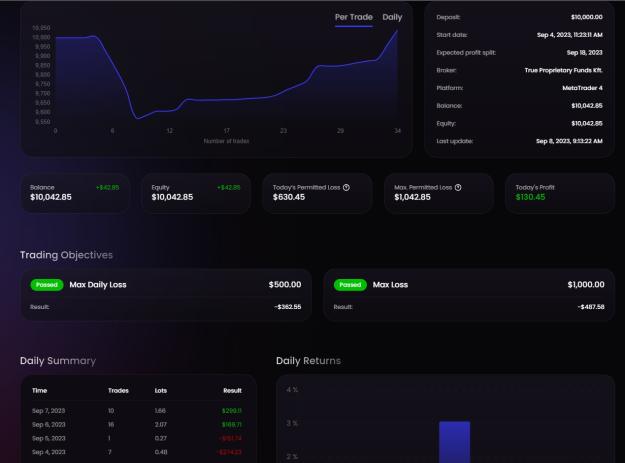Open the Sep 4, 2023 daily summary row
This screenshot has width=625, height=463.
point(137,452)
